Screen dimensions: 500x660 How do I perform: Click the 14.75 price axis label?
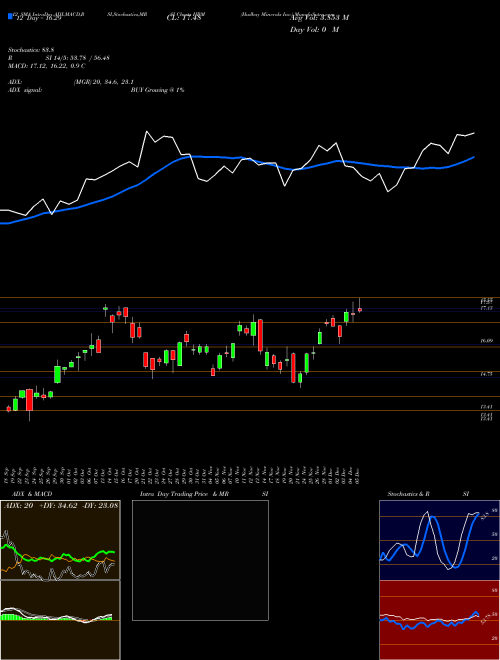[x=487, y=373]
